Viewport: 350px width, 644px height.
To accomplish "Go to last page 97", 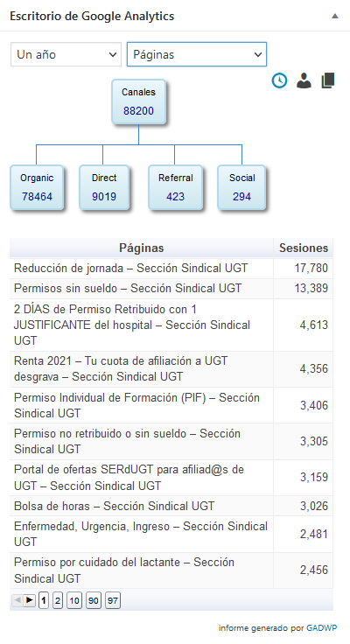I will pyautogui.click(x=113, y=601).
